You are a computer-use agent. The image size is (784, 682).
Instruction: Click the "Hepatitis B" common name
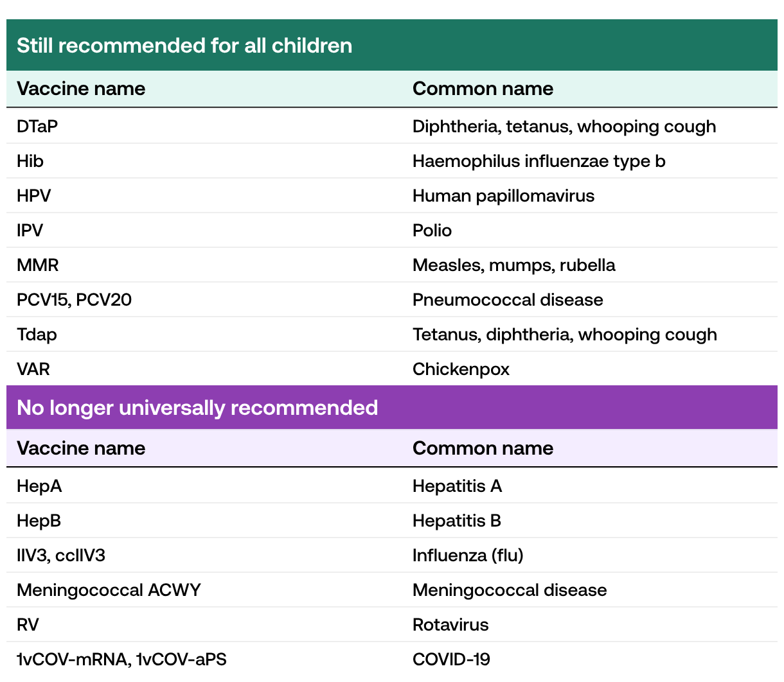[456, 521]
